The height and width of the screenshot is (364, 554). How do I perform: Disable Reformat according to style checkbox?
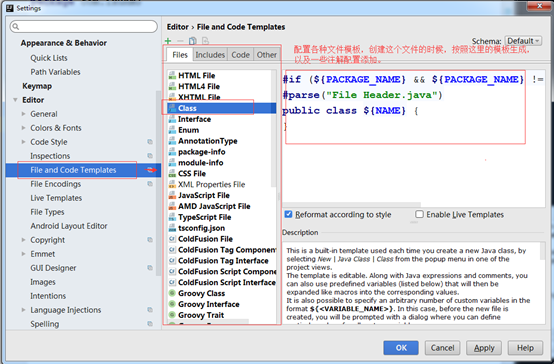tap(288, 214)
